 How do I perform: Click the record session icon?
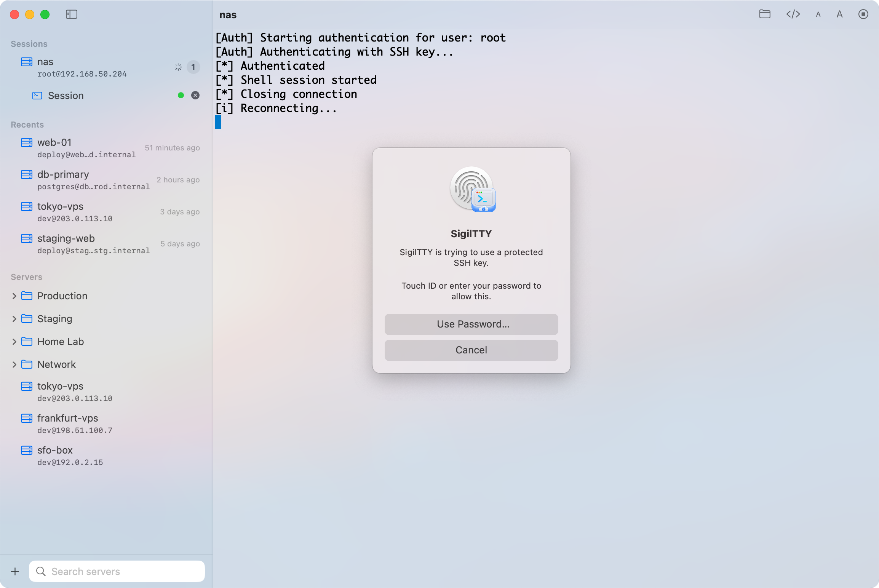pyautogui.click(x=863, y=14)
